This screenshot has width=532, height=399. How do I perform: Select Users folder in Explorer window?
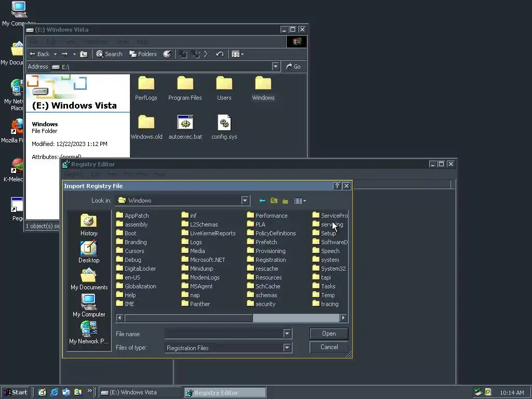[x=224, y=88]
